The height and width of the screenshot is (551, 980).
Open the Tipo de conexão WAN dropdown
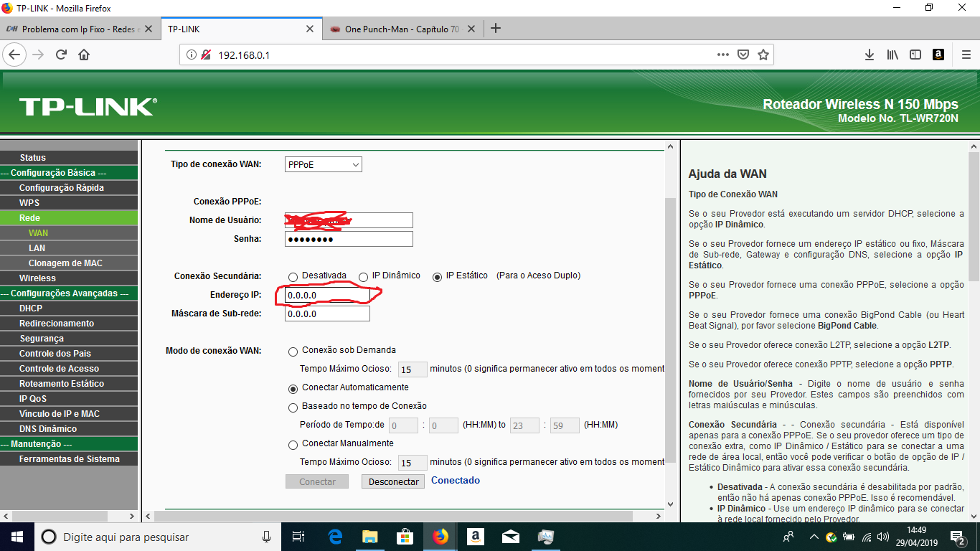coord(324,164)
